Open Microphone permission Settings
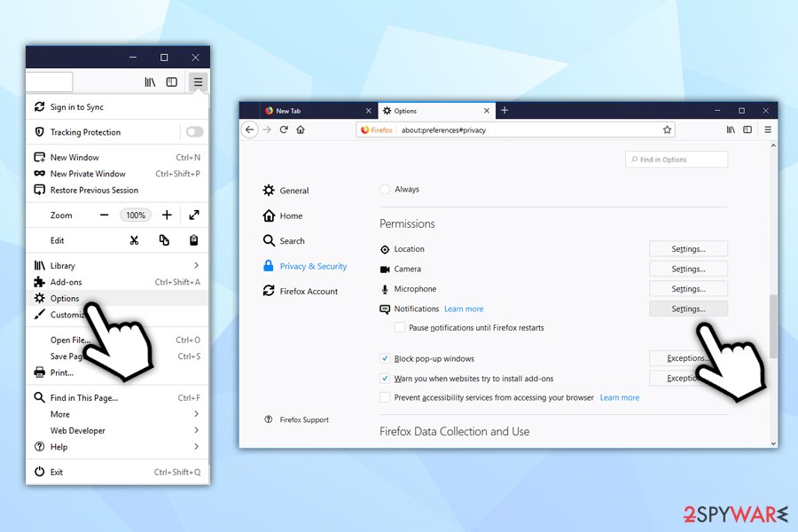Viewport: 798px width, 532px height. [688, 289]
